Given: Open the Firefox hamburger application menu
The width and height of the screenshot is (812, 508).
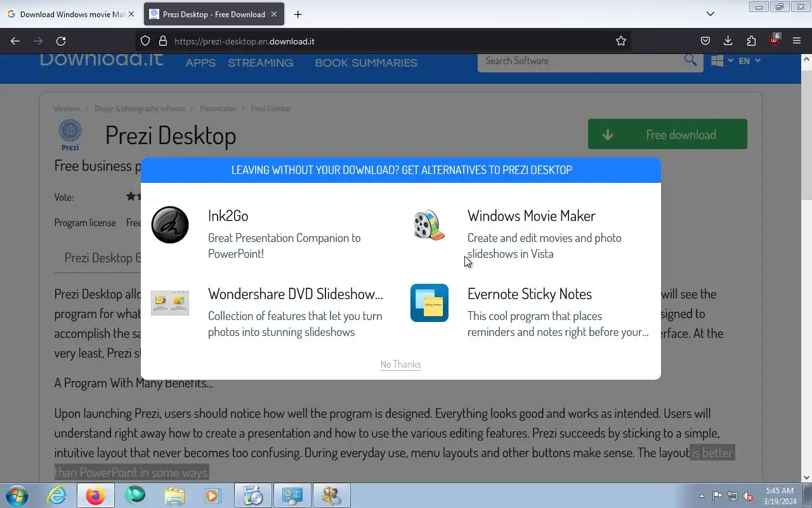Looking at the screenshot, I should coord(797,41).
